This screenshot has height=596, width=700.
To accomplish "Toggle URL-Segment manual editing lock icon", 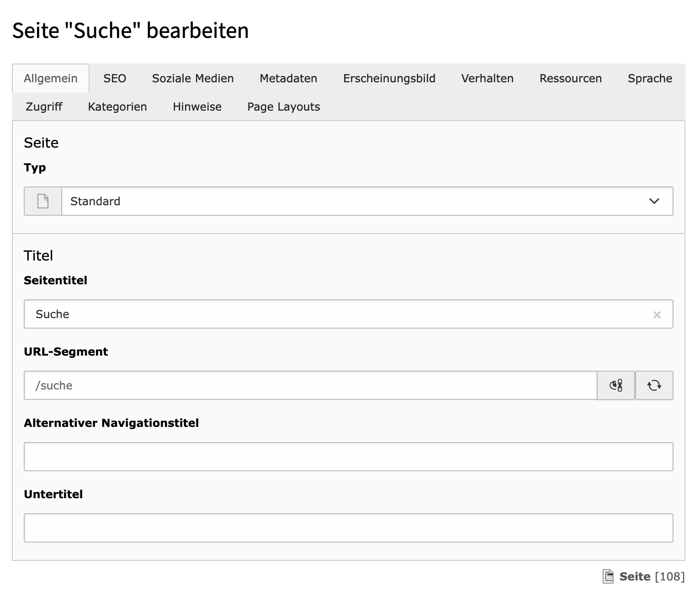I will coord(616,385).
